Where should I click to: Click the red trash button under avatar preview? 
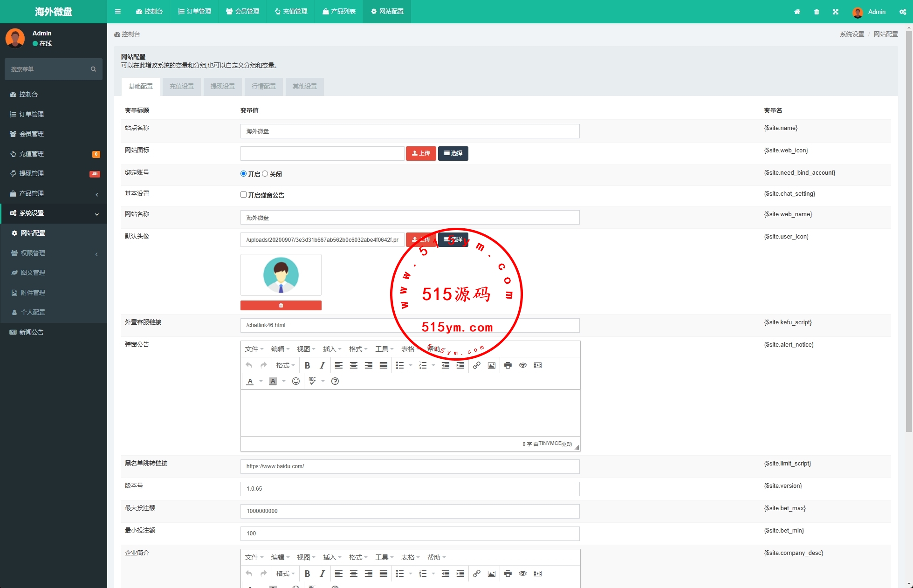(x=281, y=305)
